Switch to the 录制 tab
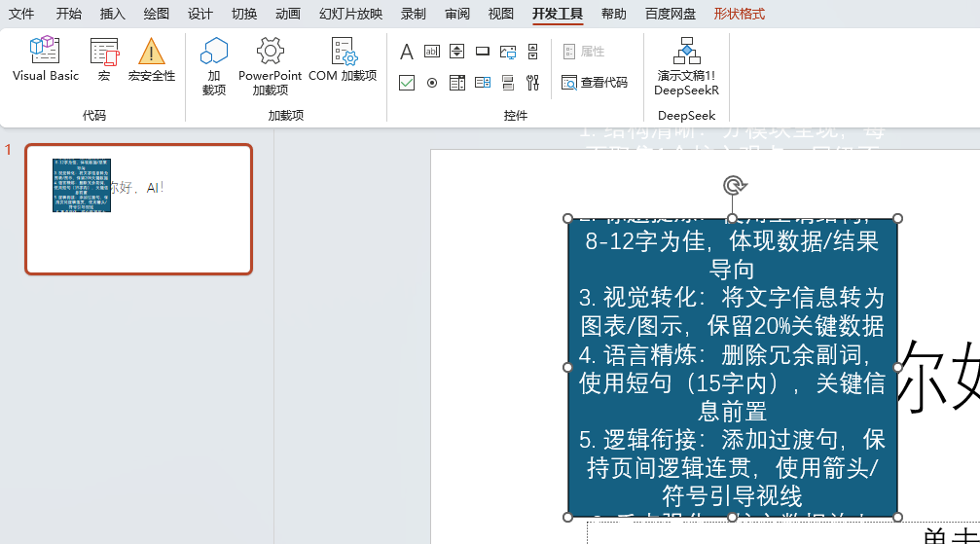The image size is (980, 544). (414, 14)
